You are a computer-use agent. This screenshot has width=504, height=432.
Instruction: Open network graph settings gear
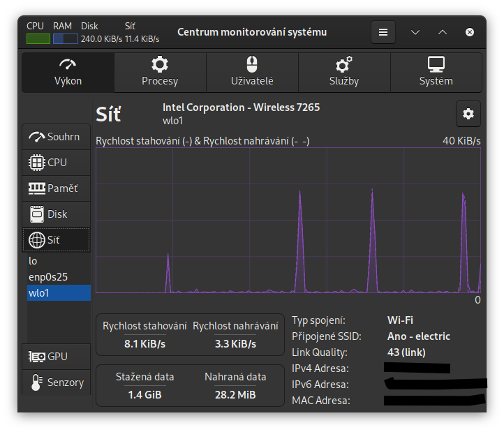click(x=468, y=114)
